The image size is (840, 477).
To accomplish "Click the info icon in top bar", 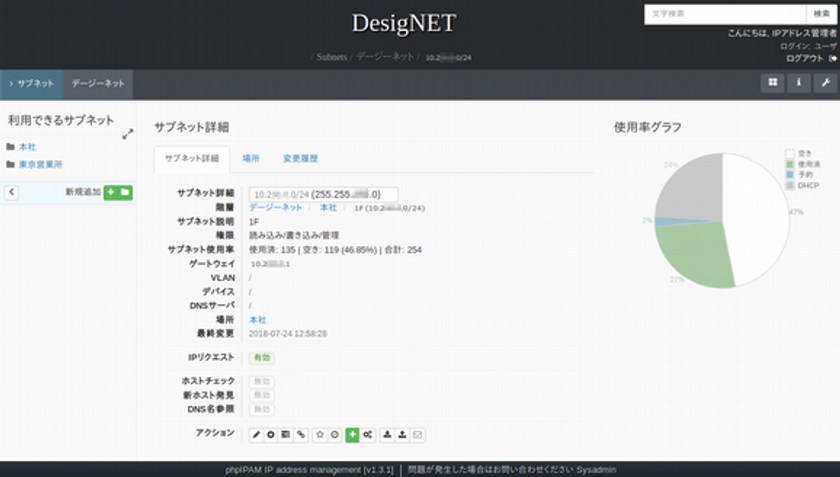I will 799,83.
